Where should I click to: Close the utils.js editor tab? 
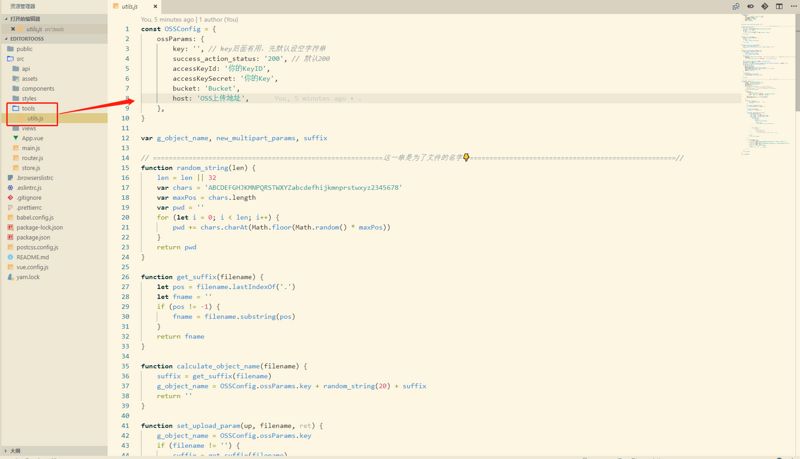coord(155,7)
